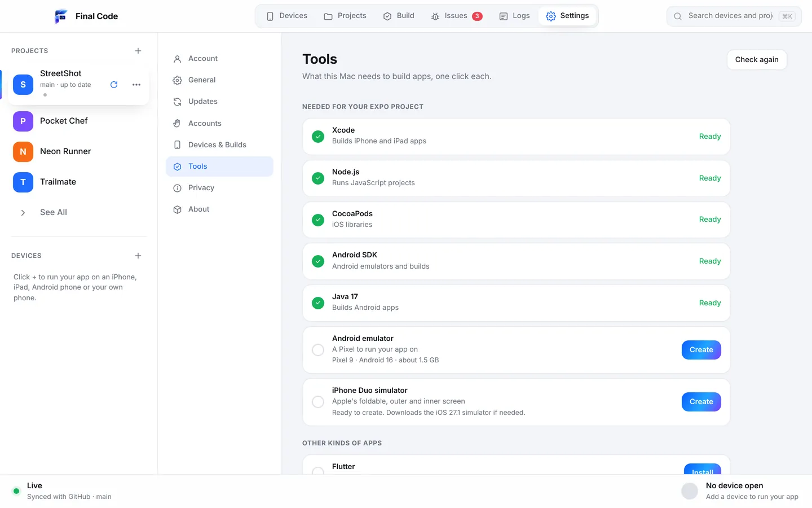The width and height of the screenshot is (812, 508).
Task: Click the green Live status dot
Action: point(16,491)
